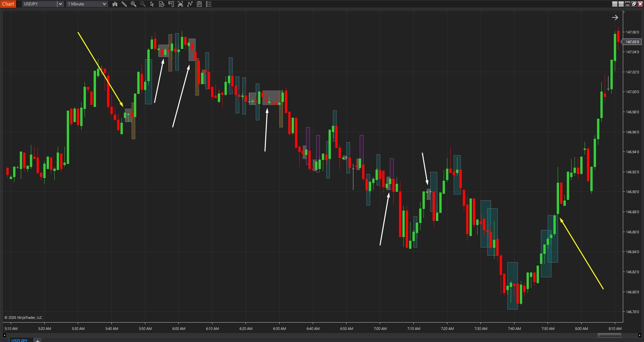Open the Indicators icon
Image resolution: width=644 pixels, height=342 pixels.
pyautogui.click(x=181, y=4)
